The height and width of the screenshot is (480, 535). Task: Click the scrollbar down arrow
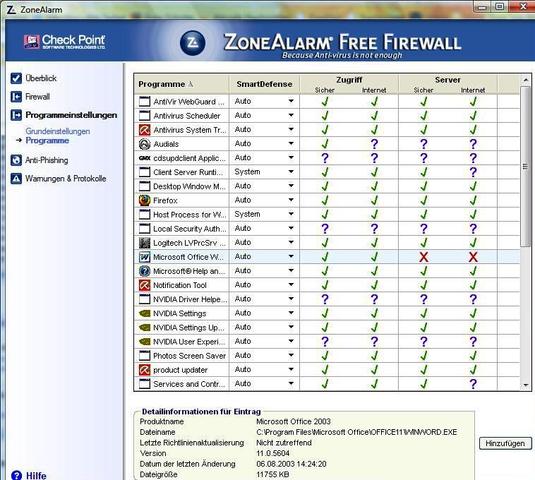tap(525, 385)
